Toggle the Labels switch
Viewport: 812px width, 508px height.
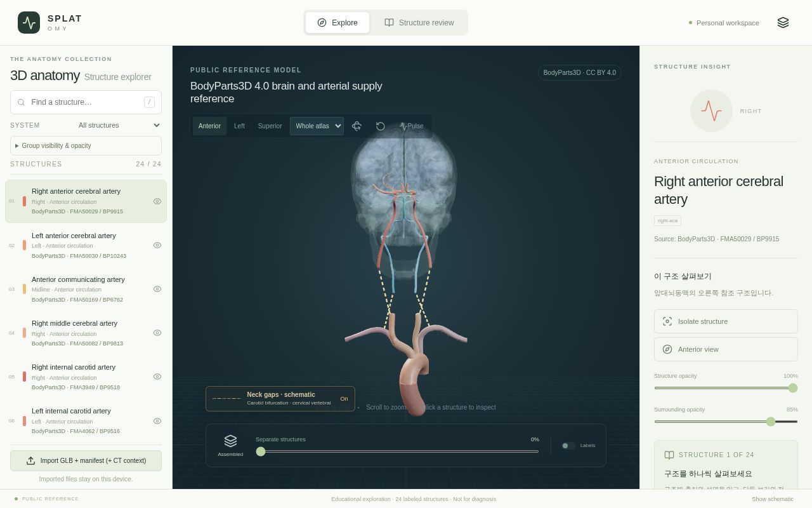568,446
